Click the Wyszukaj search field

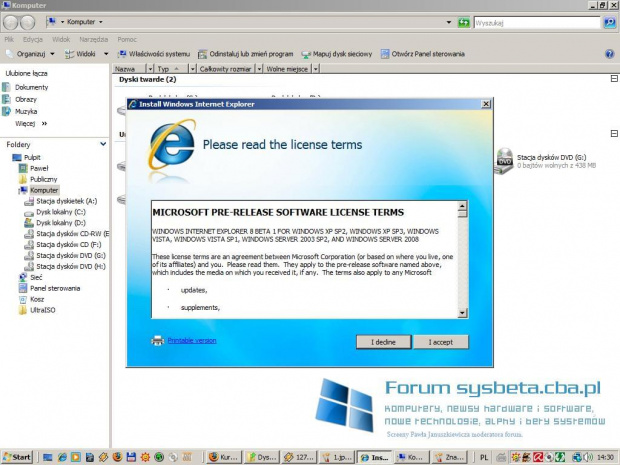point(537,23)
